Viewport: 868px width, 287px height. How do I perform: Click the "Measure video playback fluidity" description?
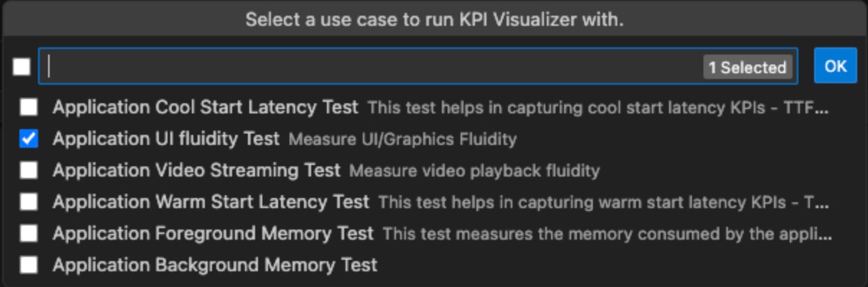pyautogui.click(x=474, y=171)
